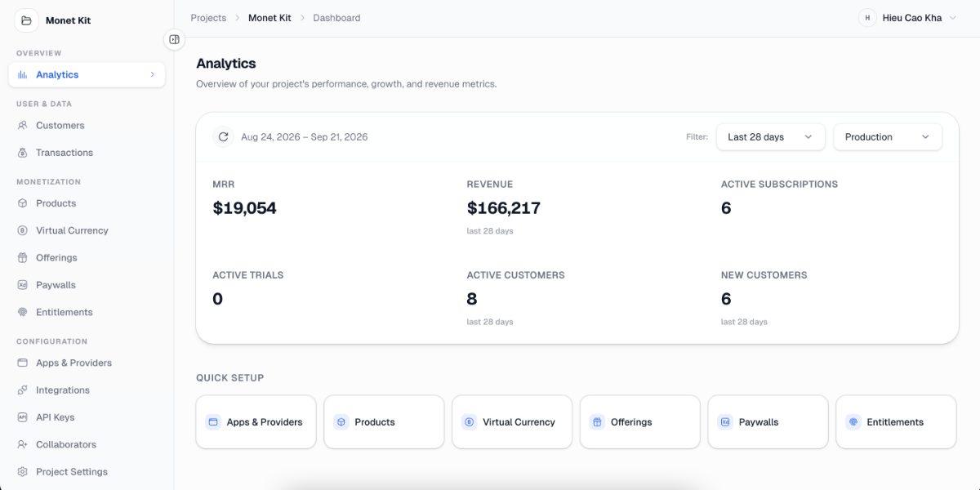Image resolution: width=980 pixels, height=490 pixels.
Task: Open Integrations using its sidebar icon
Action: [23, 390]
